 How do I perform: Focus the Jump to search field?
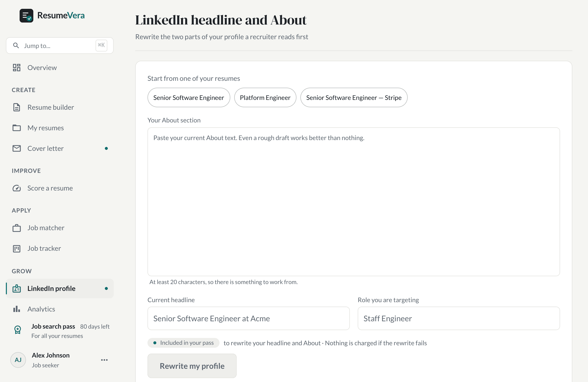(x=60, y=46)
